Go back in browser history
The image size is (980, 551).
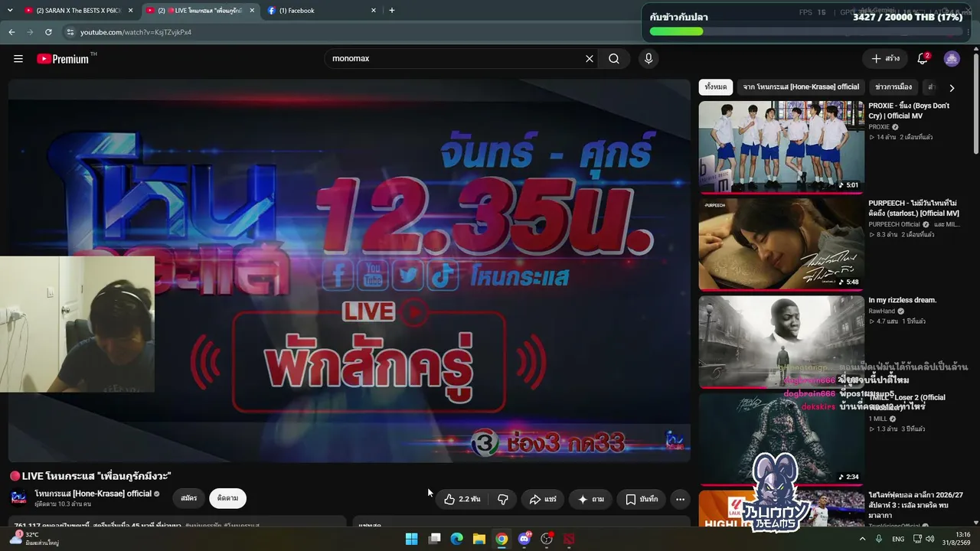(11, 32)
